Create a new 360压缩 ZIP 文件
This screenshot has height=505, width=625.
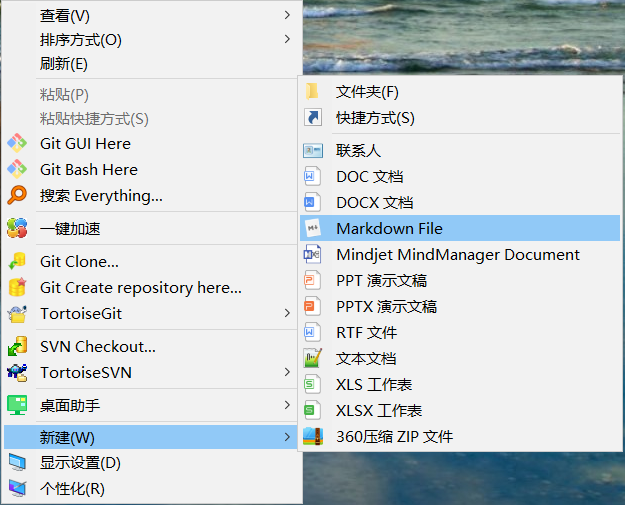click(460, 436)
